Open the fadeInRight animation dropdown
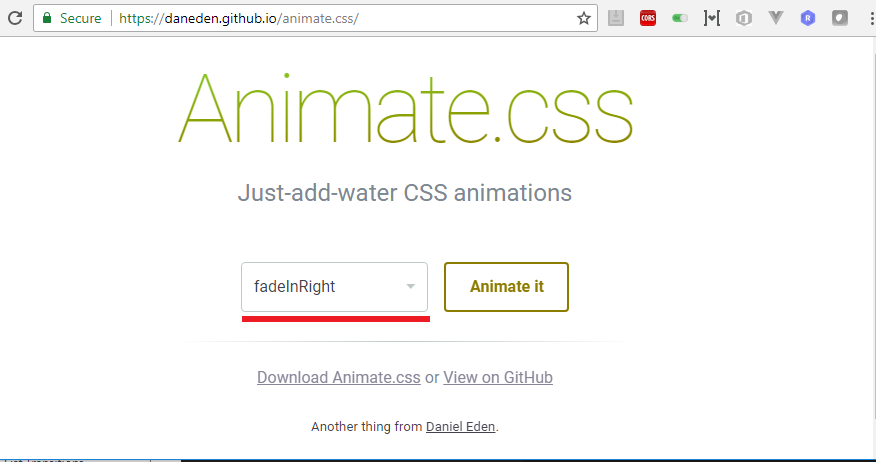The height and width of the screenshot is (462, 876). click(x=334, y=287)
